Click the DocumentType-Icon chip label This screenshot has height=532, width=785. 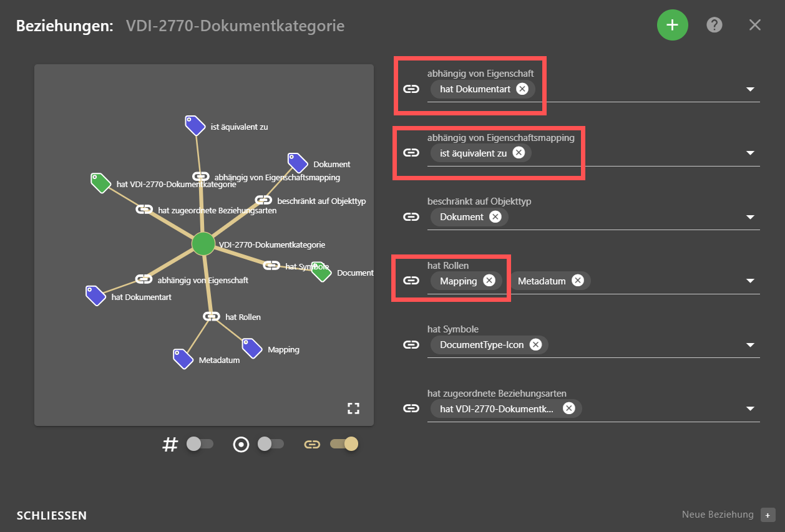coord(482,344)
